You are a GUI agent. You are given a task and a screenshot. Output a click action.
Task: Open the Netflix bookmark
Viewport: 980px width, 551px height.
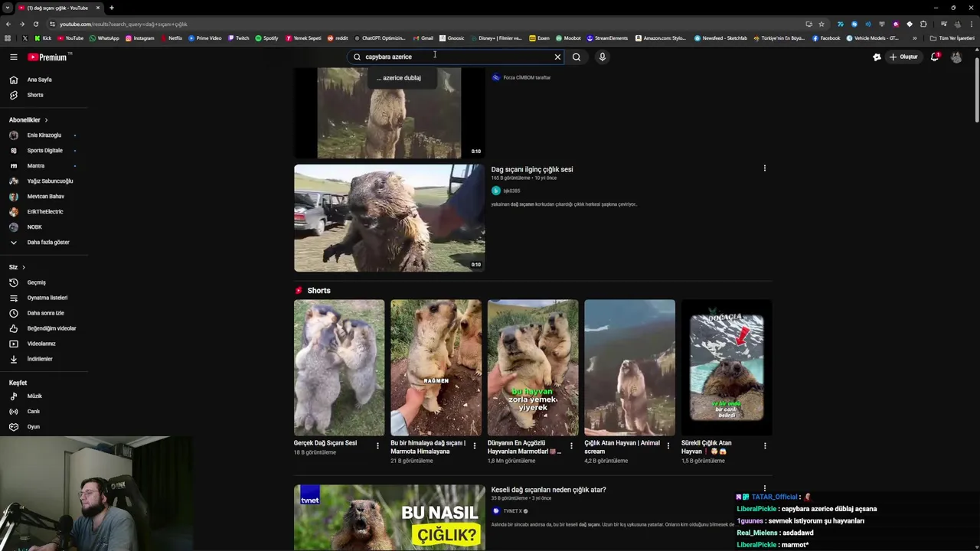171,38
